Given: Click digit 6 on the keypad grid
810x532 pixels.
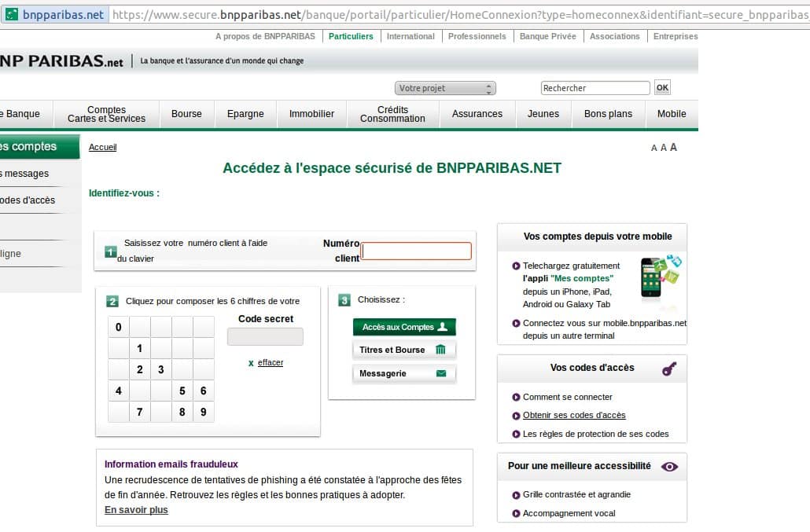Looking at the screenshot, I should [203, 391].
